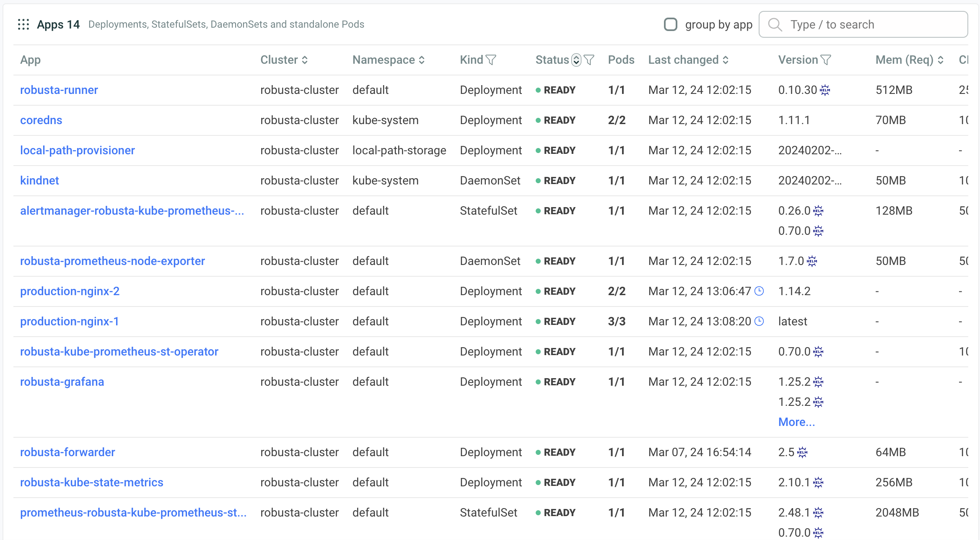The height and width of the screenshot is (540, 980).
Task: Click Helm icon beside alertmanager's 0.70.0 version
Action: coord(818,231)
